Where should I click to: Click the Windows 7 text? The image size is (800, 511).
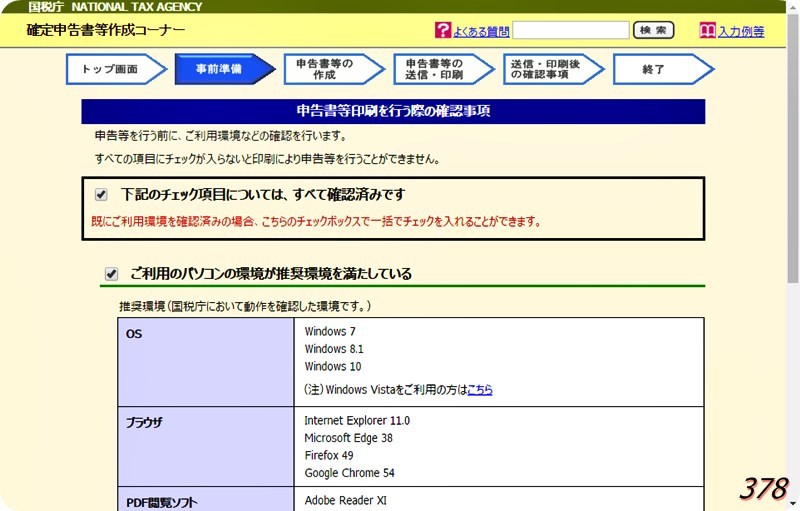point(330,331)
